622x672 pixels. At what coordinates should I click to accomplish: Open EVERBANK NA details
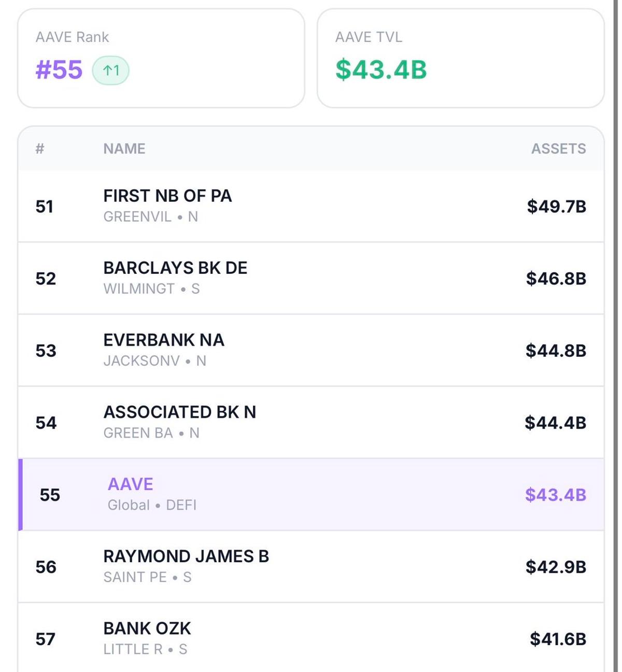point(311,349)
